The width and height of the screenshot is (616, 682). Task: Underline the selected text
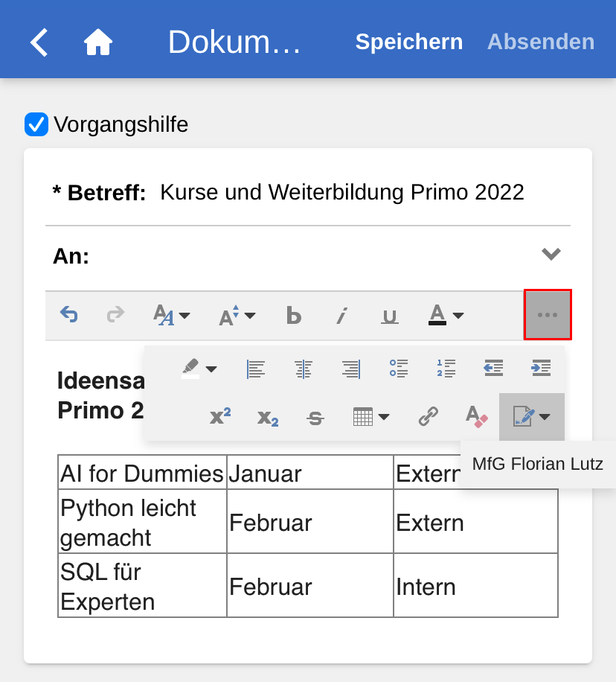389,315
